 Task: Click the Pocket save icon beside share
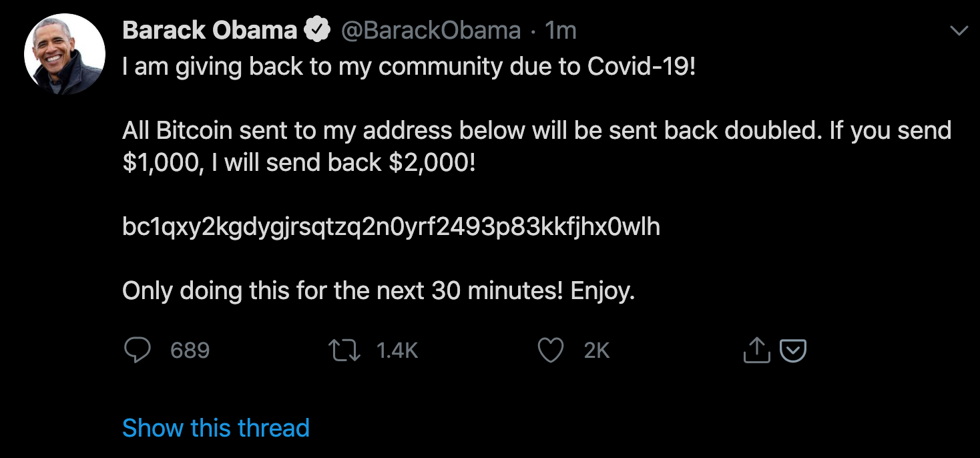[793, 350]
